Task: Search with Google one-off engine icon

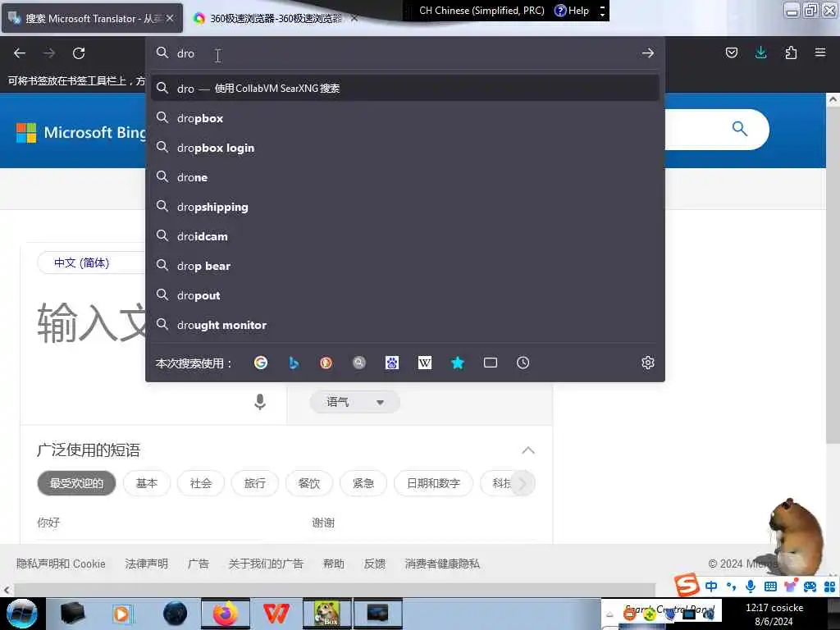Action: click(x=261, y=363)
